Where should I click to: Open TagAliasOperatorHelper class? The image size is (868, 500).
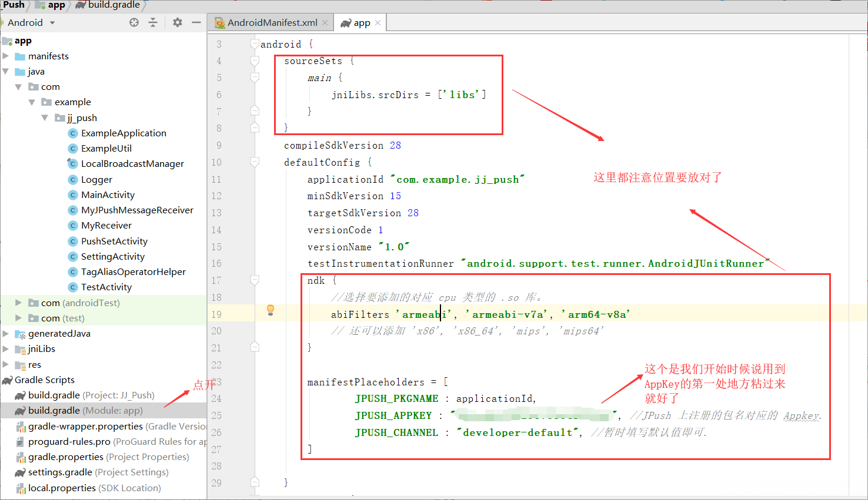point(133,272)
